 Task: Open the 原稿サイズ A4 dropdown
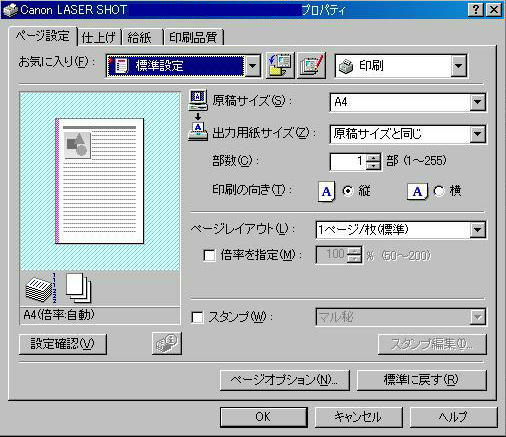(407, 102)
